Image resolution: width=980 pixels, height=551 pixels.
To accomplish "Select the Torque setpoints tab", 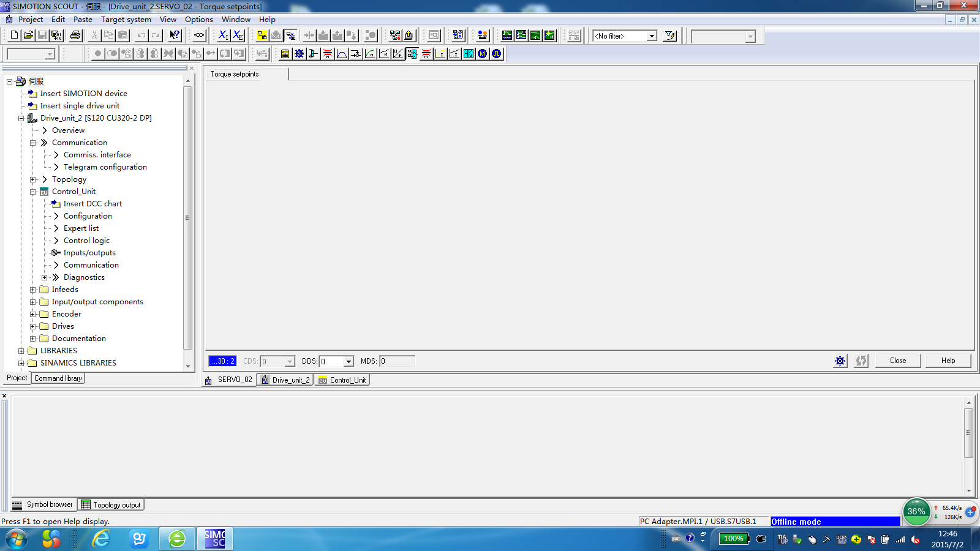I will 235,74.
